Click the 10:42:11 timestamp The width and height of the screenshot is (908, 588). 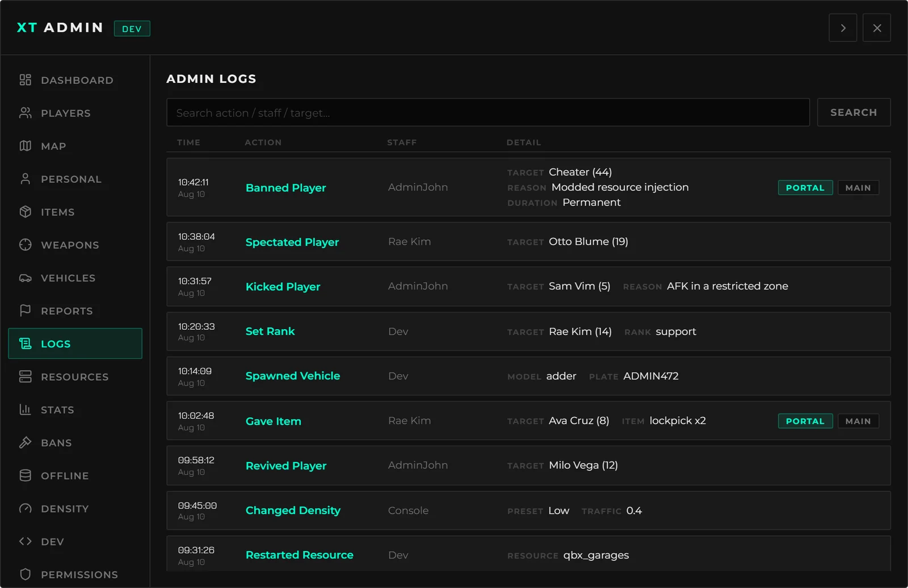[193, 182]
